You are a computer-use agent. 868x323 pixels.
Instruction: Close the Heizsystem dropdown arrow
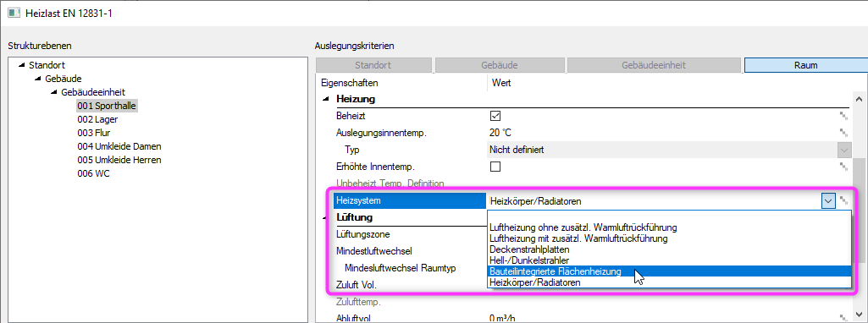click(828, 201)
